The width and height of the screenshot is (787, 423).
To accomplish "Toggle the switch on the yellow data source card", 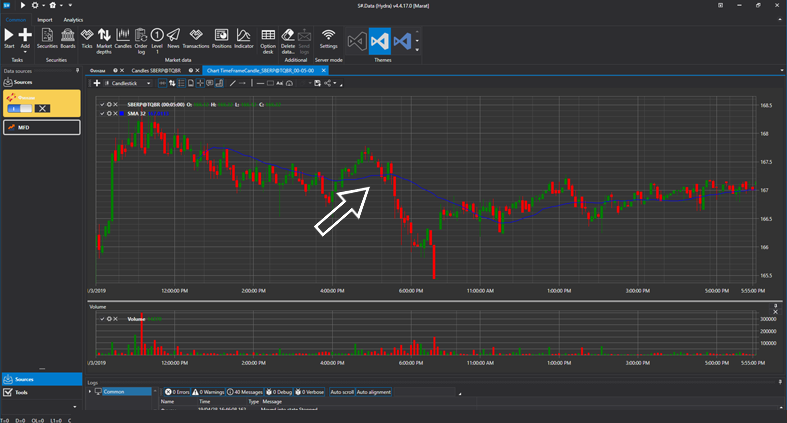I will coord(22,107).
